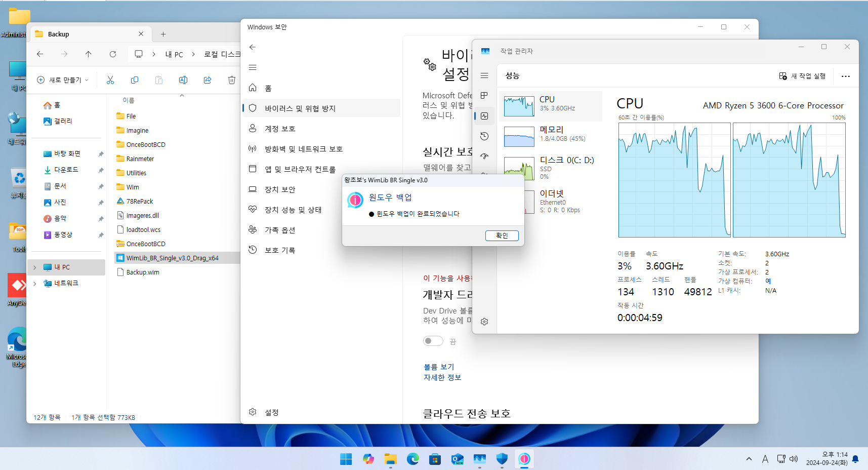The height and width of the screenshot is (470, 868).
Task: Select the Rainmeter folder
Action: (x=135, y=159)
